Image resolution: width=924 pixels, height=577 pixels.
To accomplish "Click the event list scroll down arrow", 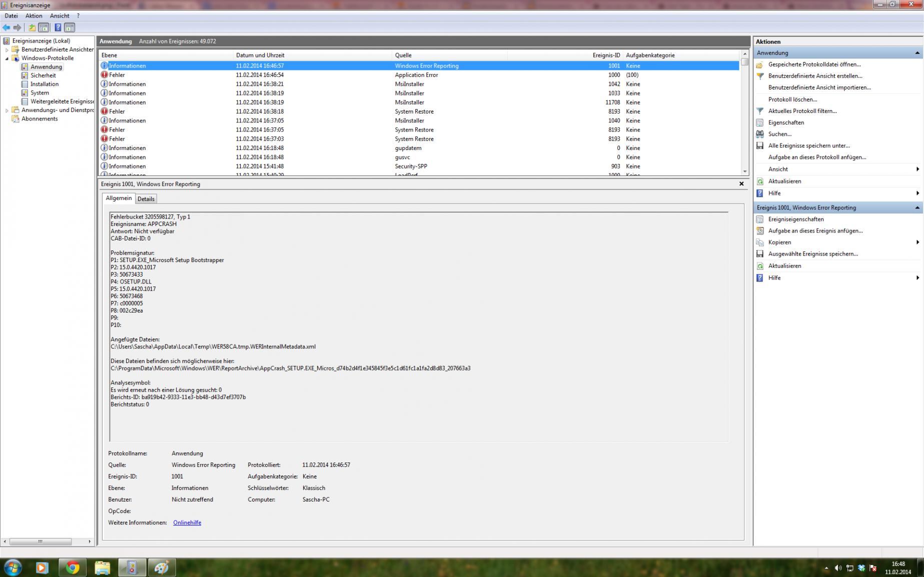I will [745, 171].
